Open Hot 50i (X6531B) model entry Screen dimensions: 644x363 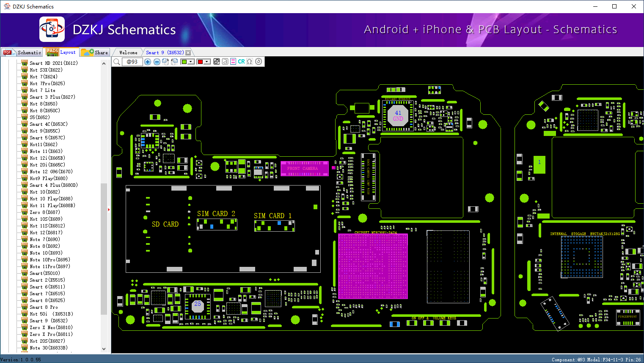[51, 314]
